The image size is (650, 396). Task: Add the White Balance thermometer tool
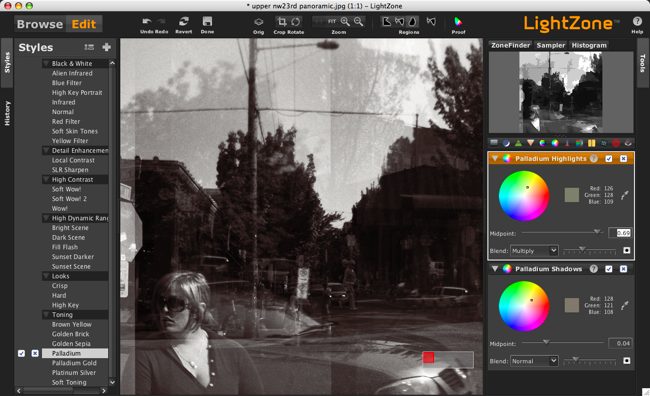(x=567, y=143)
